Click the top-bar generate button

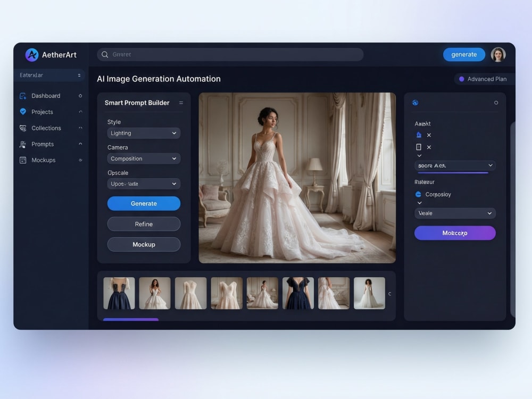[x=464, y=55]
